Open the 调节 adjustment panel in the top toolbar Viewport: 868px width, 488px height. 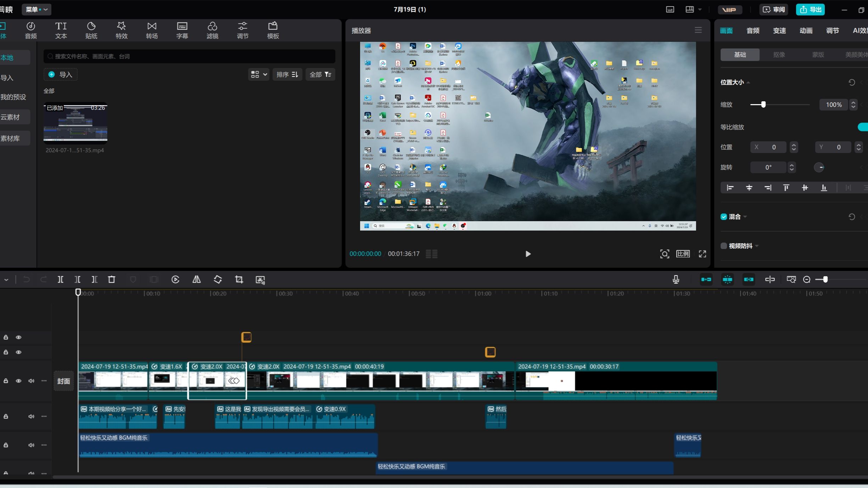pyautogui.click(x=243, y=30)
